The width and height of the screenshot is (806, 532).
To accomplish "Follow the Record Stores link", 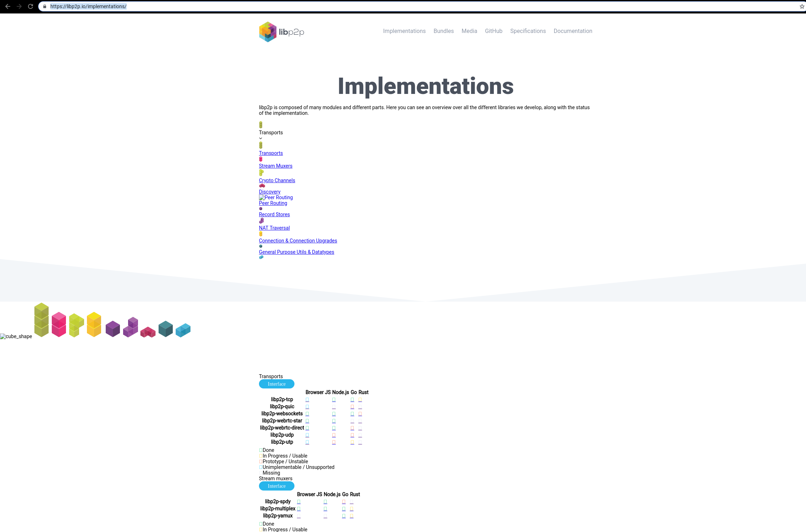I will tap(274, 214).
